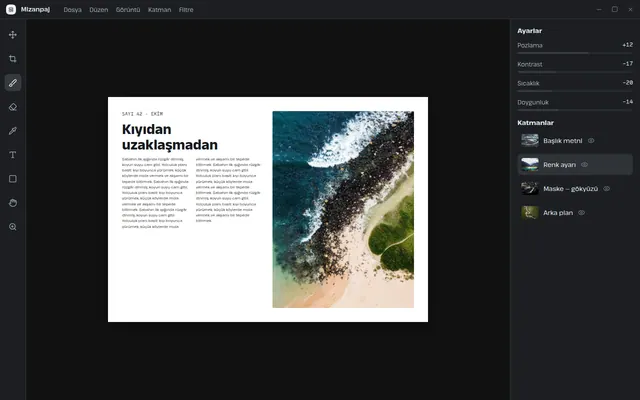Image resolution: width=640 pixels, height=400 pixels.
Task: Hide the Başlık metni layer
Action: tap(591, 140)
